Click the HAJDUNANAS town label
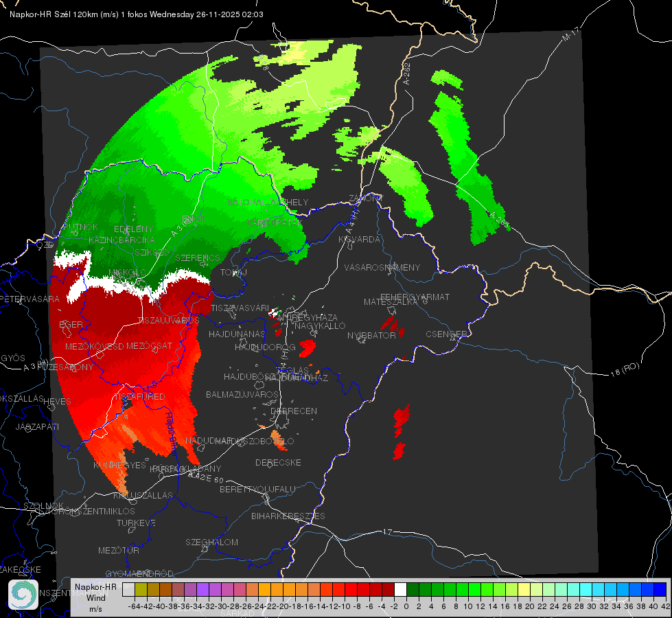This screenshot has width=672, height=618. pos(237,334)
